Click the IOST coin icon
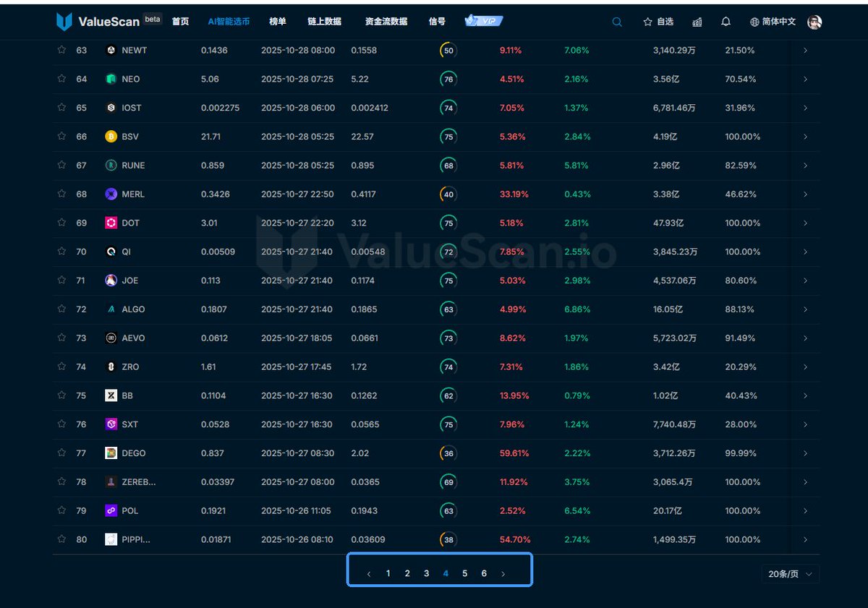The image size is (868, 608). [111, 108]
